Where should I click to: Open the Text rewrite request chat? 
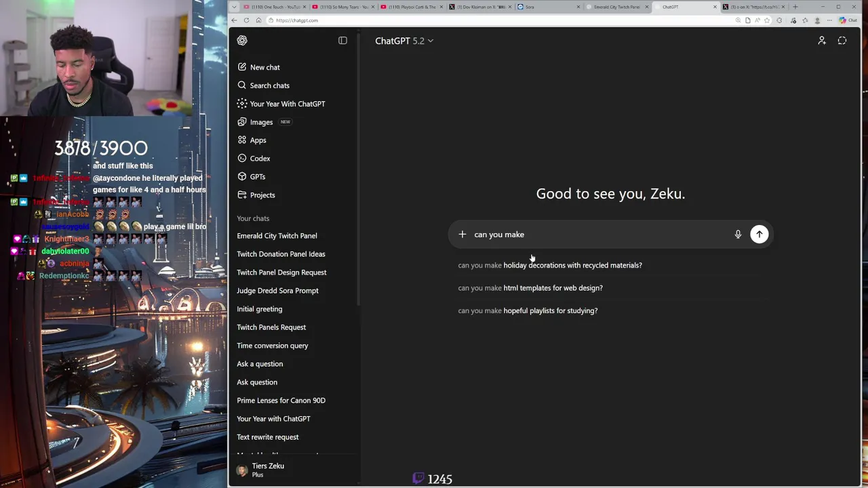click(x=267, y=437)
